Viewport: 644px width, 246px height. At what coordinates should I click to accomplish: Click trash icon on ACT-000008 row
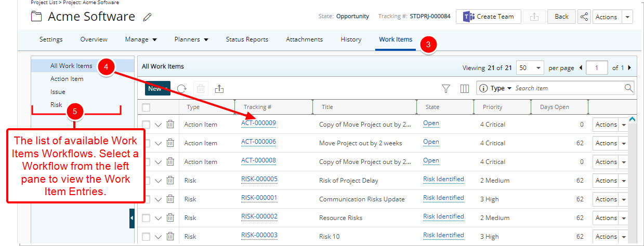point(170,161)
